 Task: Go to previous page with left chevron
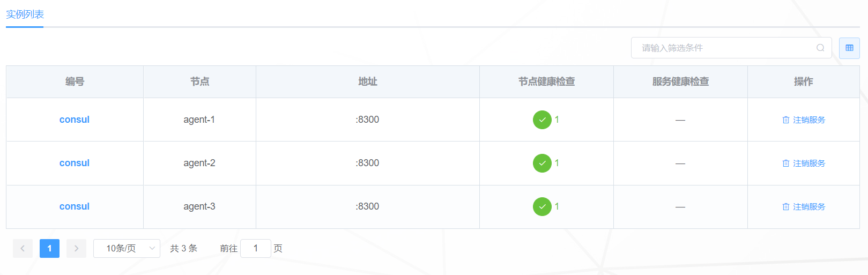pos(23,248)
